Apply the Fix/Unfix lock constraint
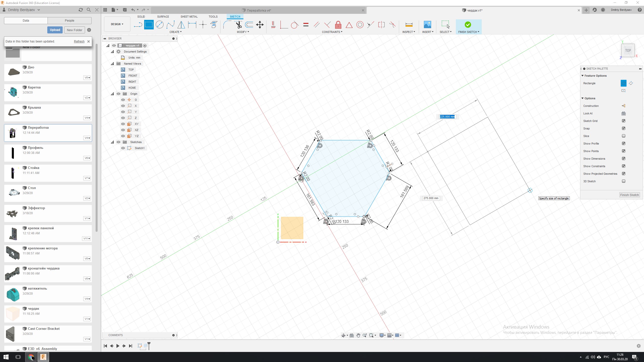 [x=338, y=25]
